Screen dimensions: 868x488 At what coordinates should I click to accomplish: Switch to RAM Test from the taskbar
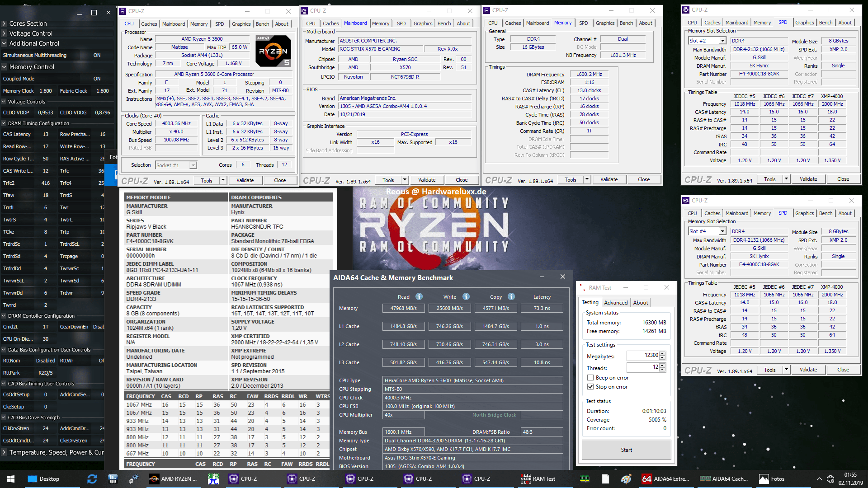point(538,479)
